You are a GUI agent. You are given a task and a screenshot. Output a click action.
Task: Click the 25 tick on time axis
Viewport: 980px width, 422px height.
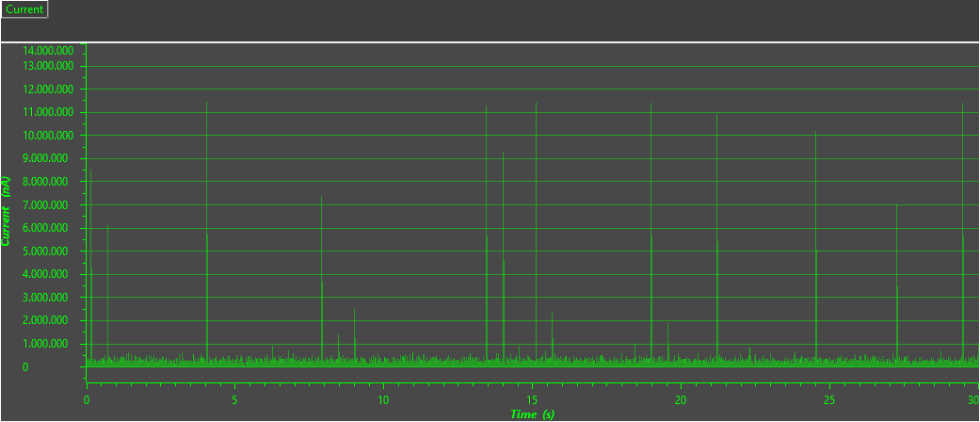pos(829,400)
